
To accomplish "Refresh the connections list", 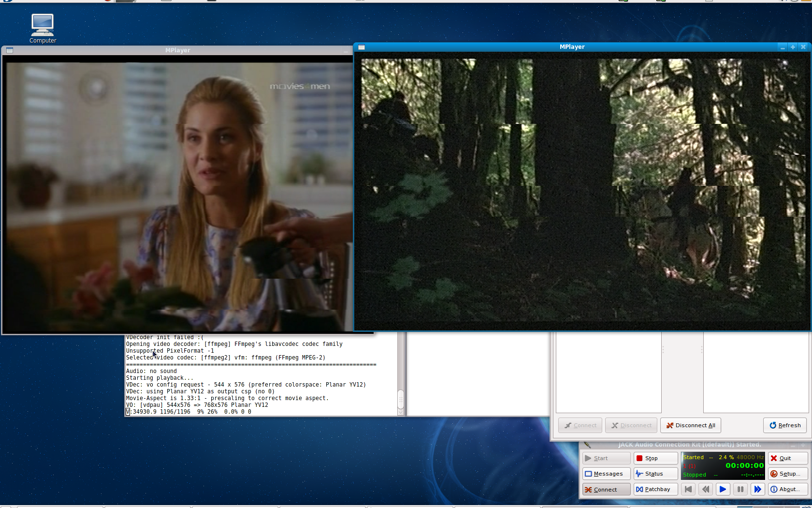I will pyautogui.click(x=785, y=425).
